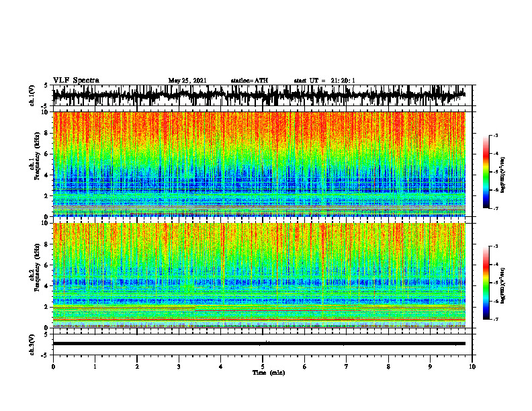Click the "8" tick on the time axis
Viewport: 532px width, 411px height.
point(388,367)
